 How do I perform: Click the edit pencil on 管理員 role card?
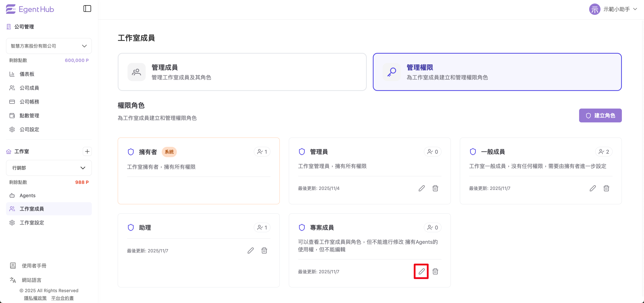point(421,188)
